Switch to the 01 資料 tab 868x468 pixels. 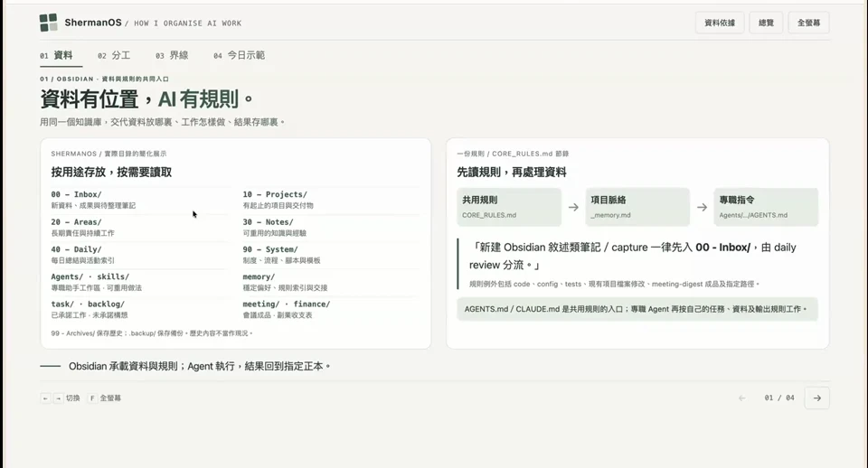coord(56,55)
